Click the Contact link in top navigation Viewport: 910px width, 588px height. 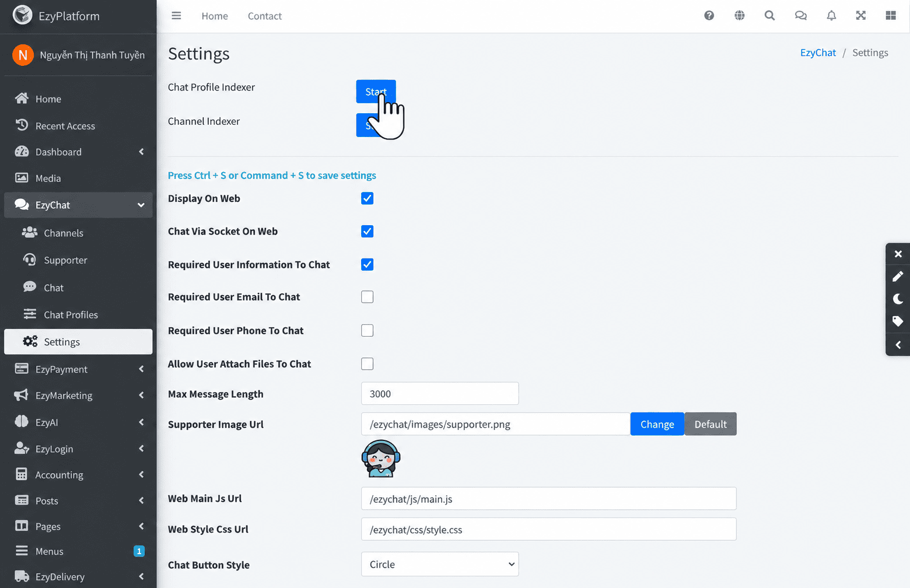[265, 16]
